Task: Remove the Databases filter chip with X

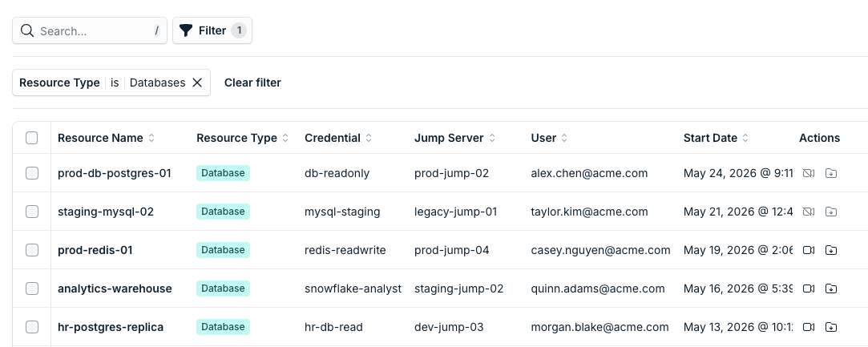Action: coord(197,83)
